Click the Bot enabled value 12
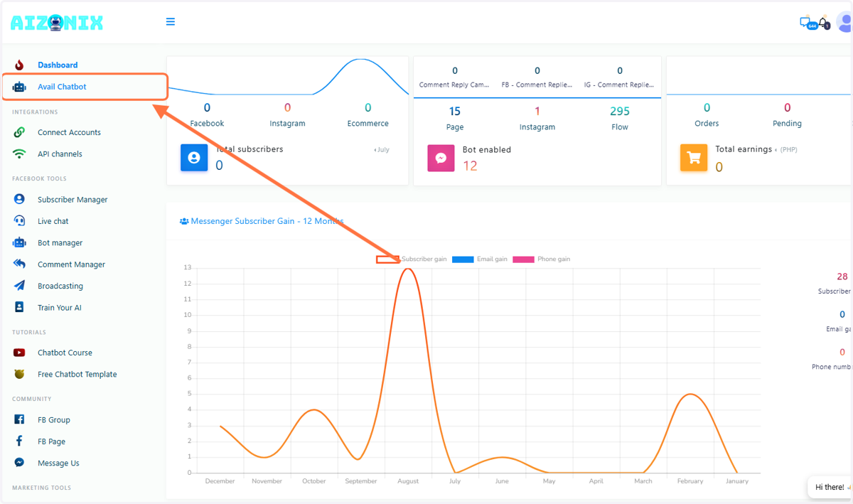 (x=470, y=166)
